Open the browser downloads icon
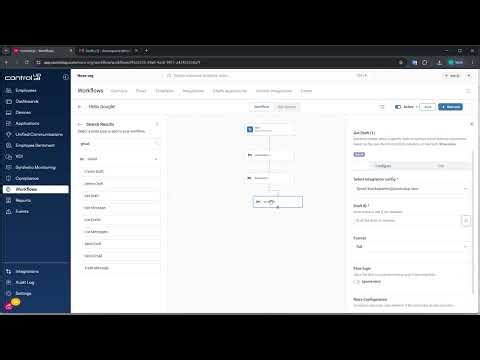 tap(439, 62)
